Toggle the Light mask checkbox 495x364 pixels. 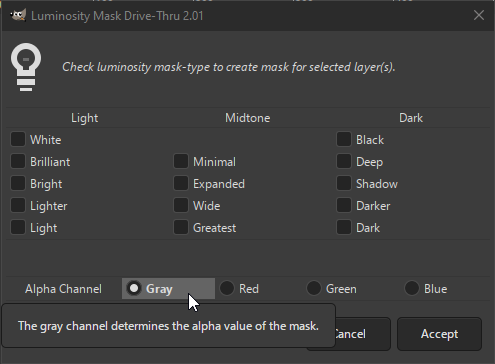(18, 227)
